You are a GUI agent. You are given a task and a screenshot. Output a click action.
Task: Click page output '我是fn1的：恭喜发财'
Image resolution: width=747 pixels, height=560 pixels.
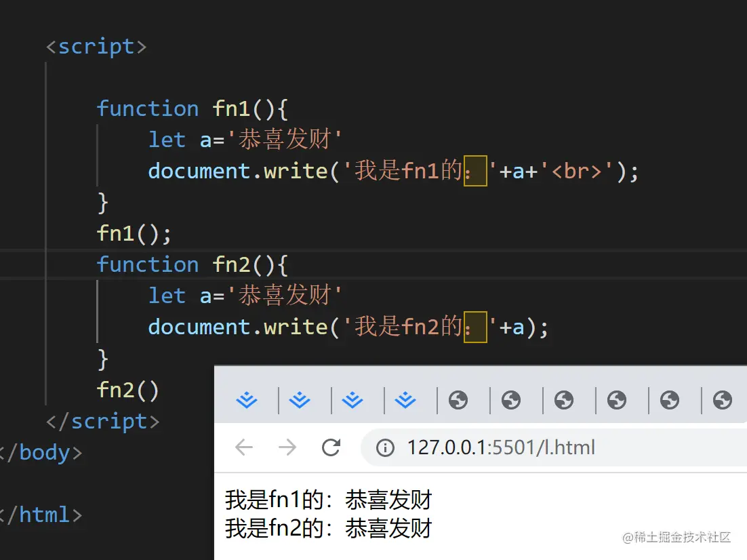(329, 500)
